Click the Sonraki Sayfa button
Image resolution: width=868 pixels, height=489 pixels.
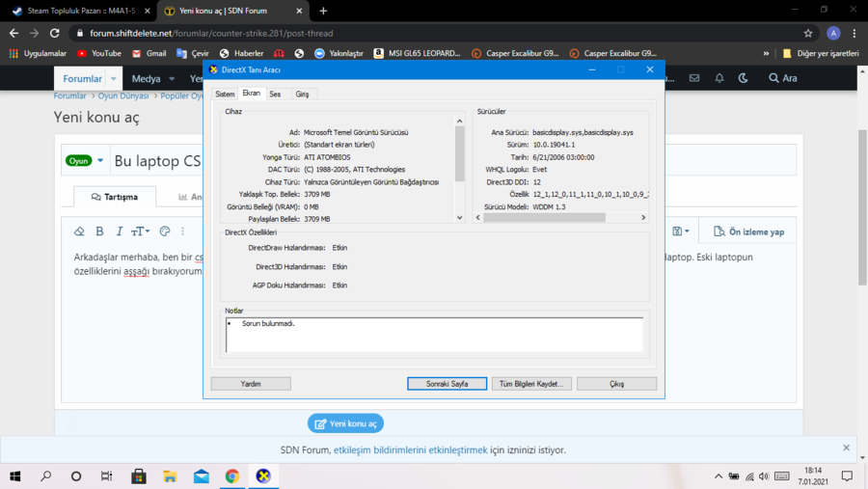pos(448,384)
